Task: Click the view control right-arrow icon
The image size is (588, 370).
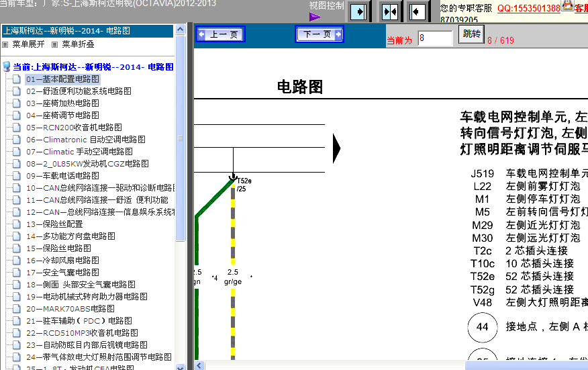Action: click(358, 11)
